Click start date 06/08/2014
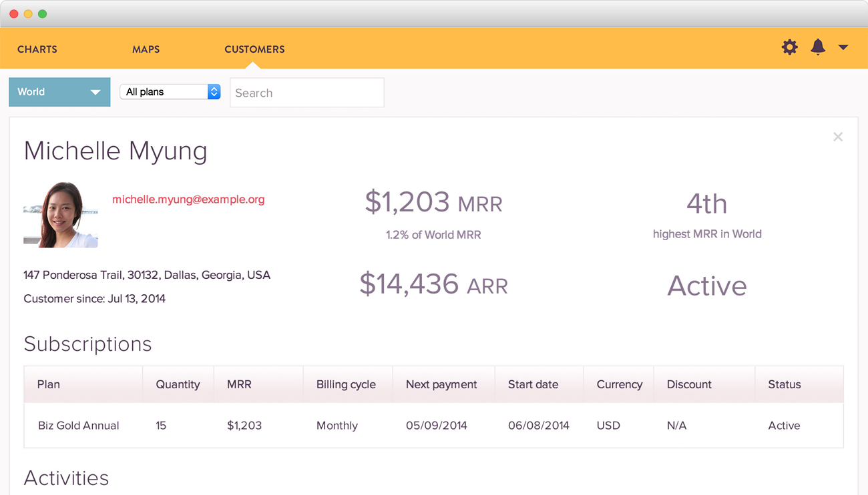Viewport: 868px width, 495px height. (x=539, y=426)
